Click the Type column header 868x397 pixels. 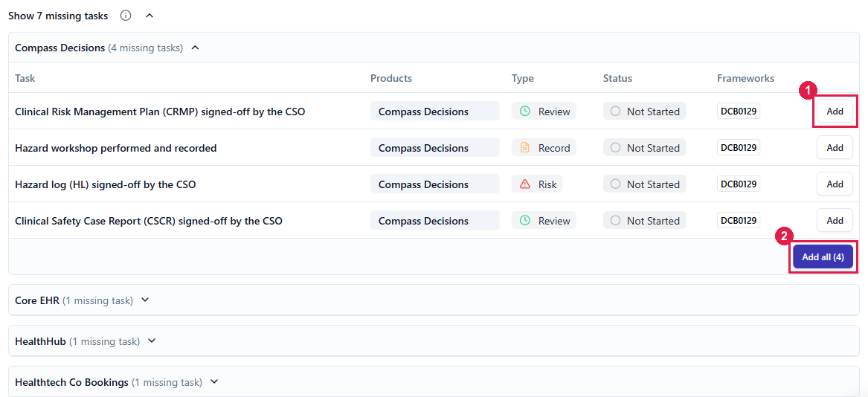(523, 78)
